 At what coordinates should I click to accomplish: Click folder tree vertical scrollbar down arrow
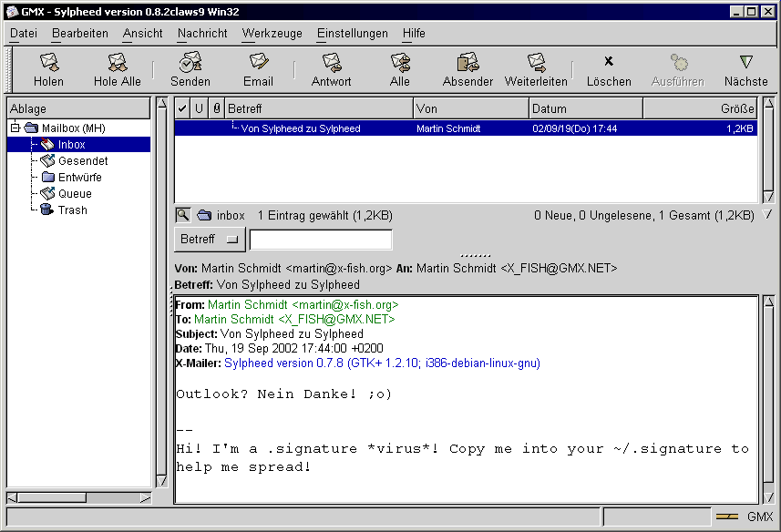click(162, 481)
